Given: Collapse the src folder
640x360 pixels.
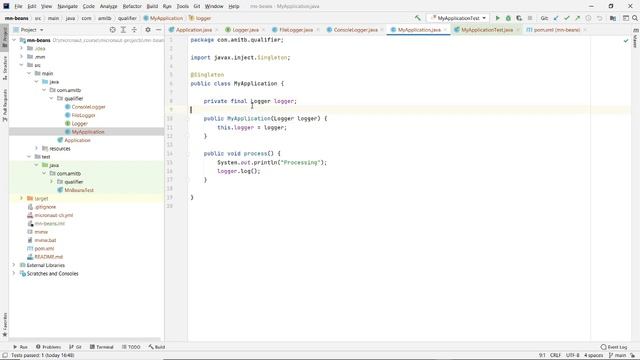Looking at the screenshot, I should pyautogui.click(x=22, y=65).
